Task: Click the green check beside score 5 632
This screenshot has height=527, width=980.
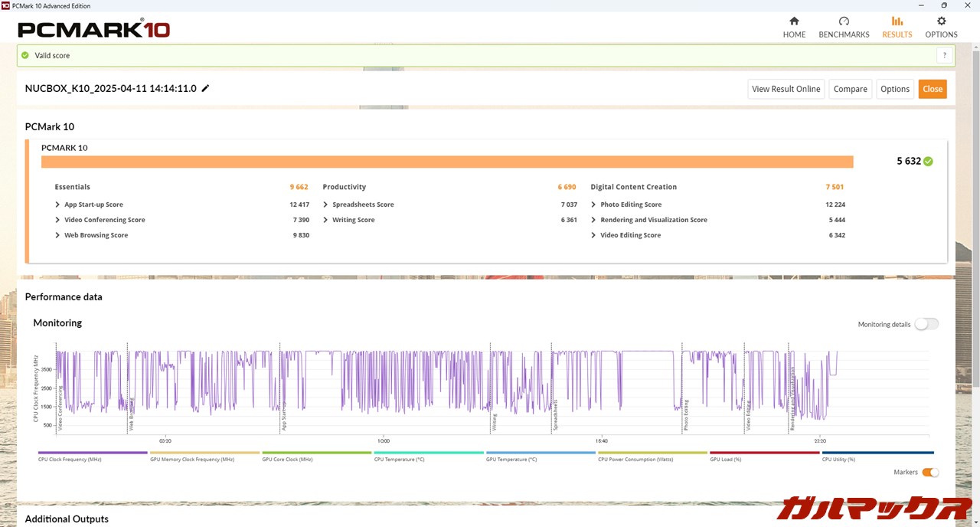Action: (x=928, y=161)
